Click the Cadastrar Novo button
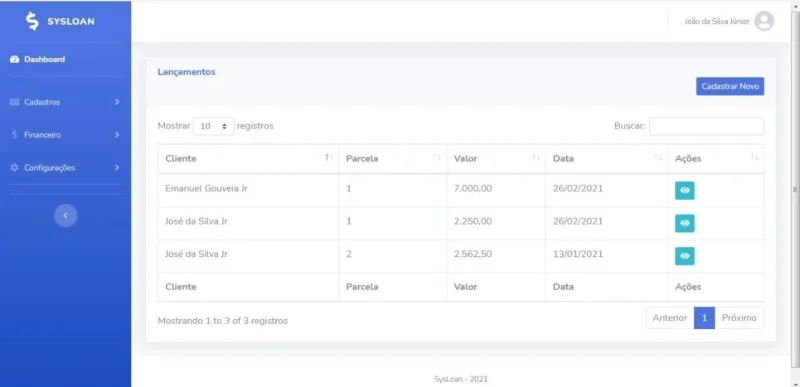The image size is (800, 387). (730, 86)
